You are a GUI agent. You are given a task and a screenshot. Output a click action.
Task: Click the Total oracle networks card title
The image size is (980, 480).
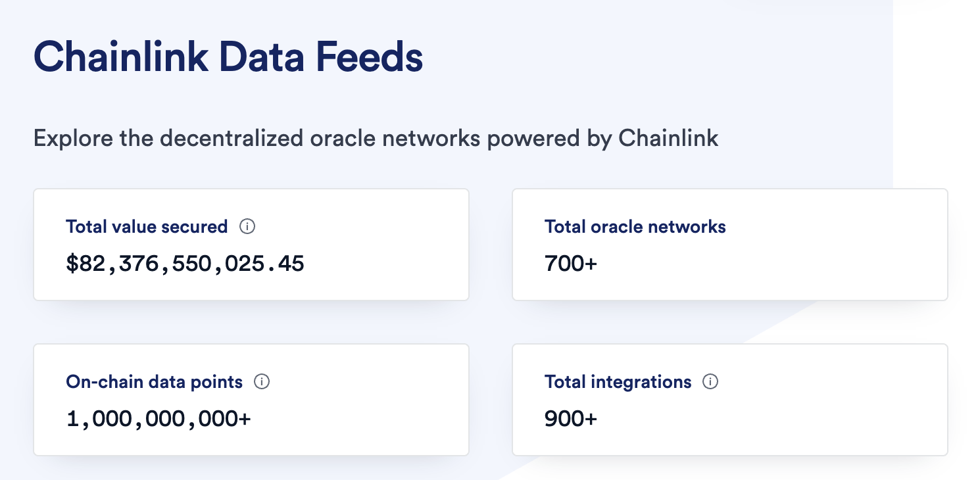635,226
